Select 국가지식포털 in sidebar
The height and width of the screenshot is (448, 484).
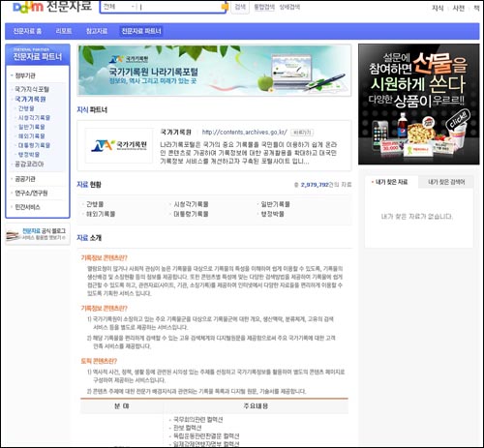point(32,89)
